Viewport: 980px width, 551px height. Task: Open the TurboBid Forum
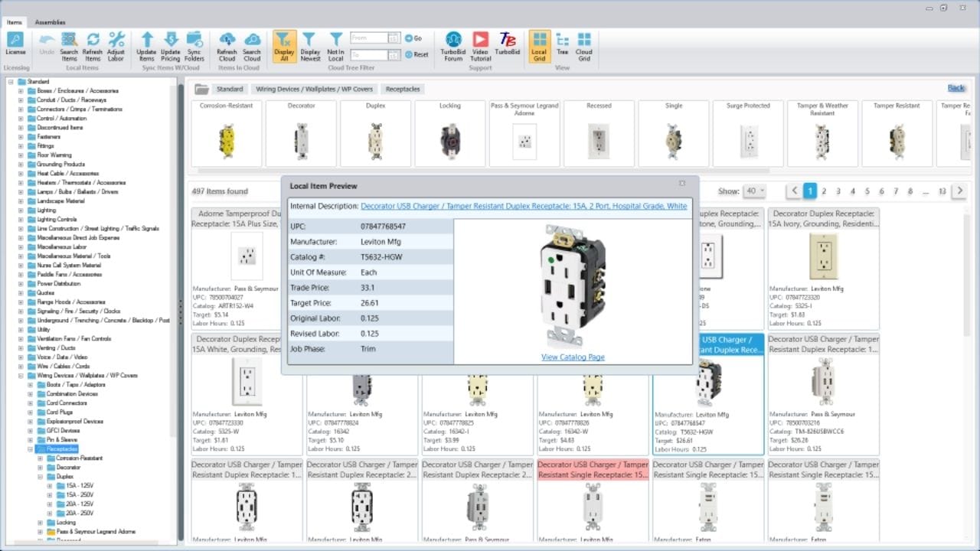(453, 46)
